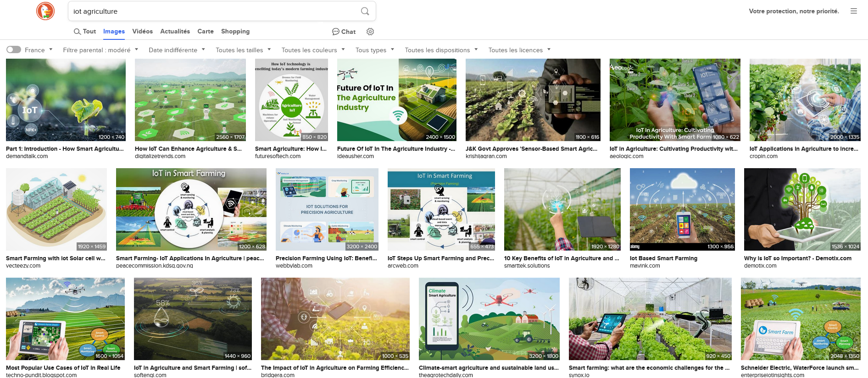Viewport: 868px width, 378px height.
Task: Open the Date indifférente filter
Action: click(177, 50)
